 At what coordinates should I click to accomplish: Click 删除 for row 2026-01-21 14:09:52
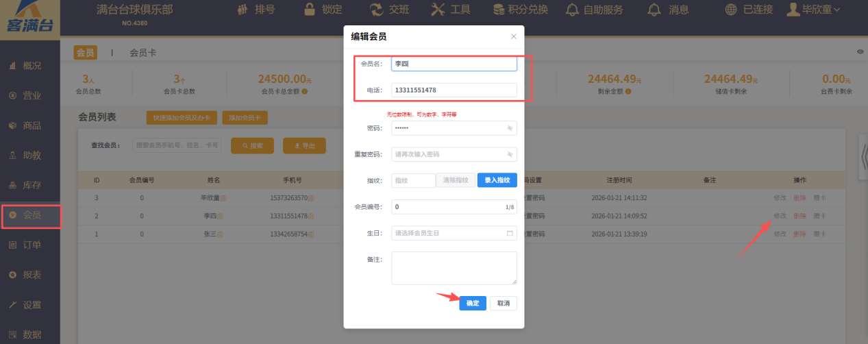[799, 216]
